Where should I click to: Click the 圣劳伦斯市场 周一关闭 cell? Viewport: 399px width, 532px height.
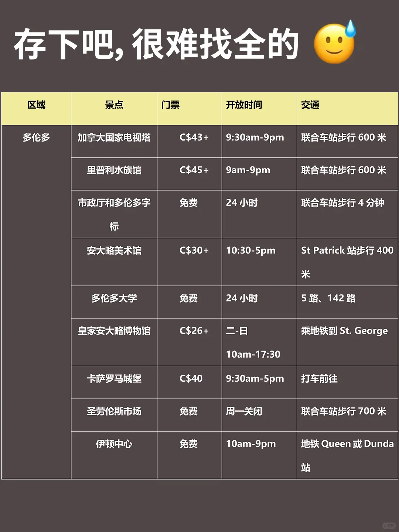pos(245,411)
